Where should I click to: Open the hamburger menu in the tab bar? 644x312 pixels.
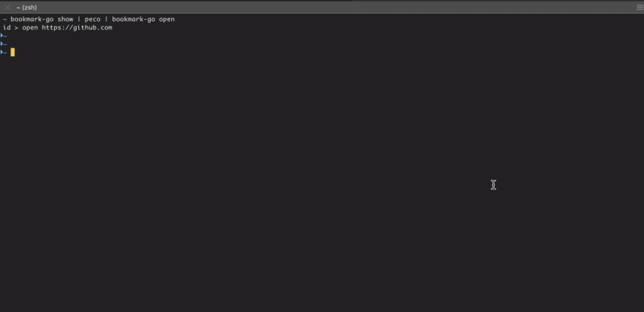(x=640, y=7)
